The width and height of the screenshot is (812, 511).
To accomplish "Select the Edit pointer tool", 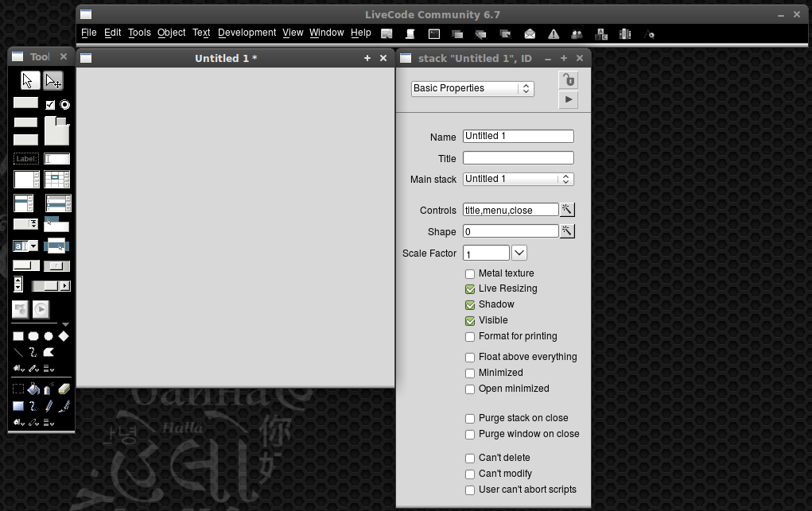I will coord(53,80).
